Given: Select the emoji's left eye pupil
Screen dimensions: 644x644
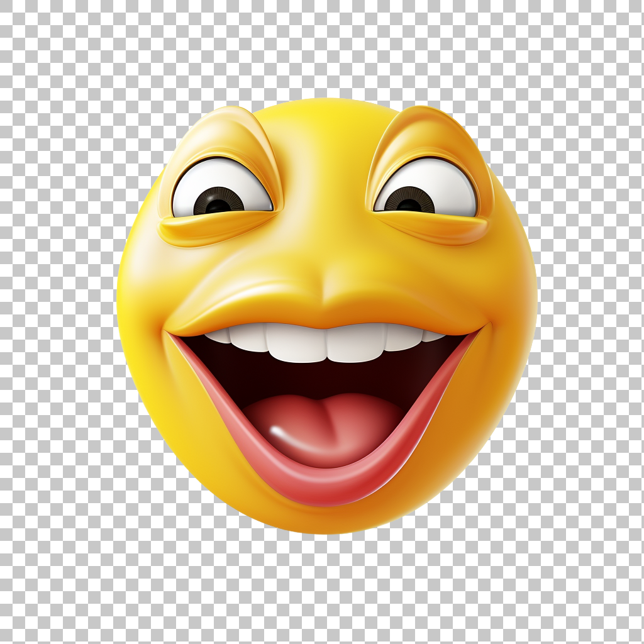Looking at the screenshot, I should pyautogui.click(x=218, y=201).
